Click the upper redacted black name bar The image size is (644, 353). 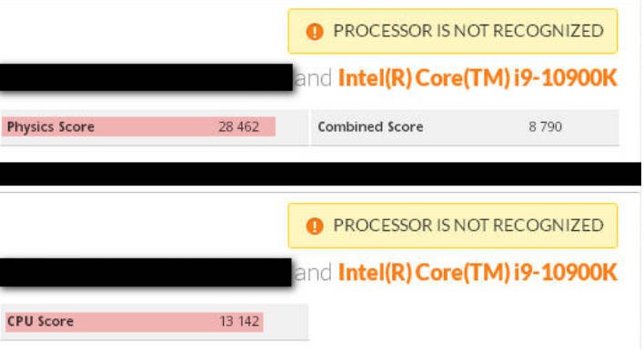(146, 77)
